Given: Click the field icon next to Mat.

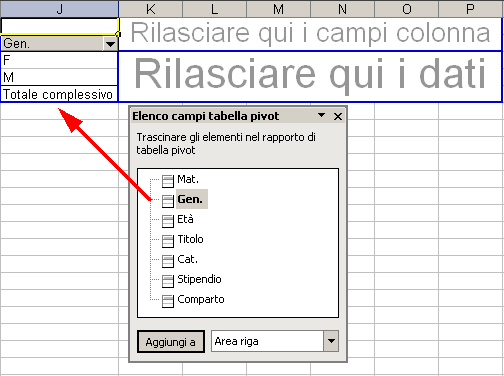Looking at the screenshot, I should pyautogui.click(x=168, y=181).
